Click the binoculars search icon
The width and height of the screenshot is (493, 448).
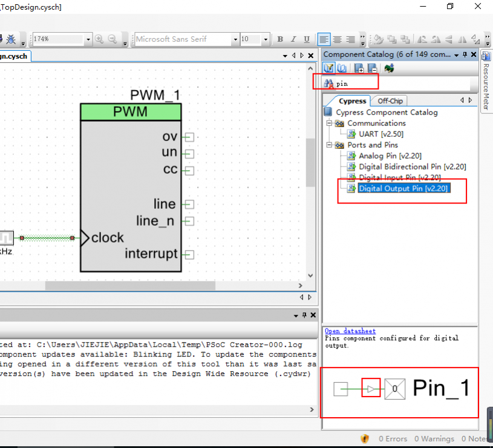pyautogui.click(x=329, y=84)
